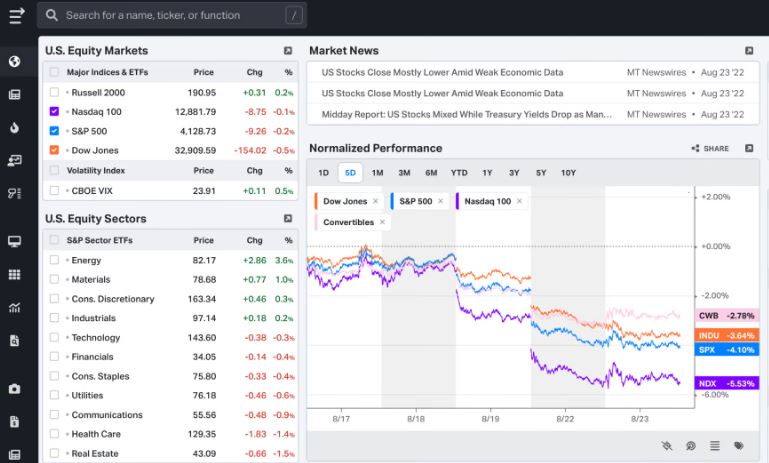Viewport: 769px width, 463px height.
Task: Open the camera icon in the sidebar
Action: tap(15, 389)
